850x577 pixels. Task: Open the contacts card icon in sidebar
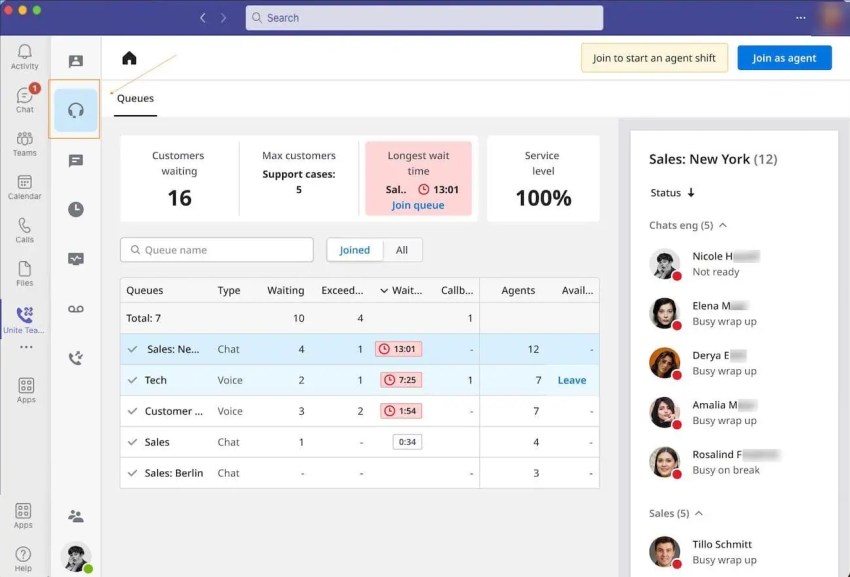click(x=76, y=61)
